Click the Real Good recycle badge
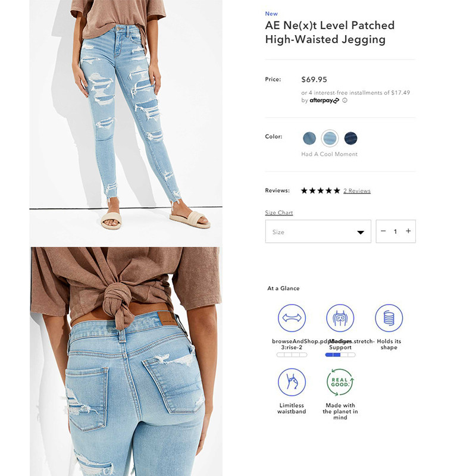Screen dimensions: 476x476 340,382
